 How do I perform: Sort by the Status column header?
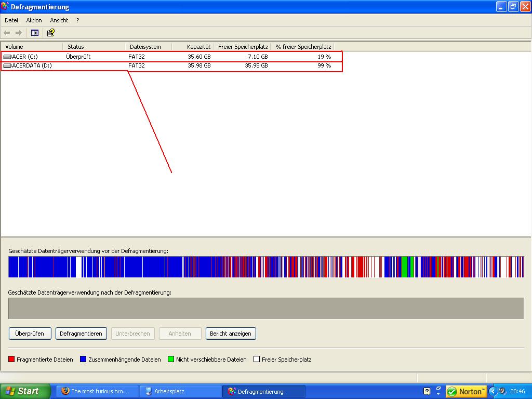click(94, 47)
